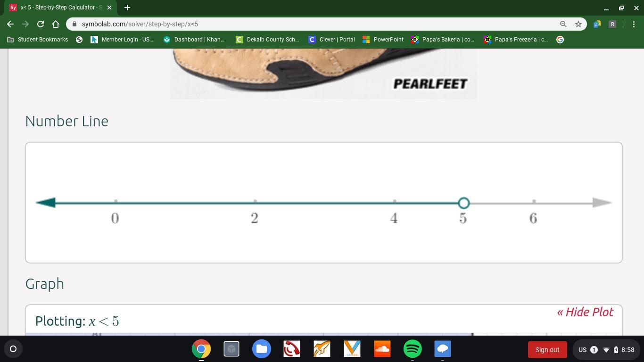Open the Clever Portal bookmark
Screen dimensions: 644x362
[x=332, y=40]
